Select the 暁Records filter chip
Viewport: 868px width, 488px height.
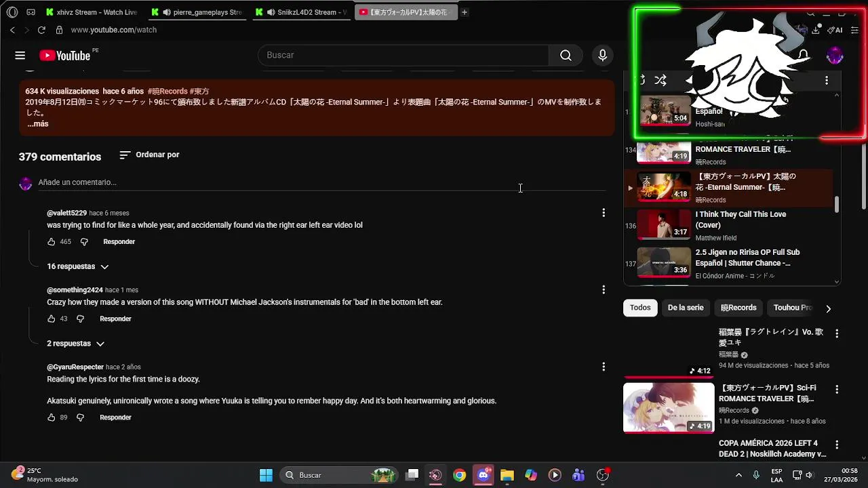pyautogui.click(x=738, y=308)
